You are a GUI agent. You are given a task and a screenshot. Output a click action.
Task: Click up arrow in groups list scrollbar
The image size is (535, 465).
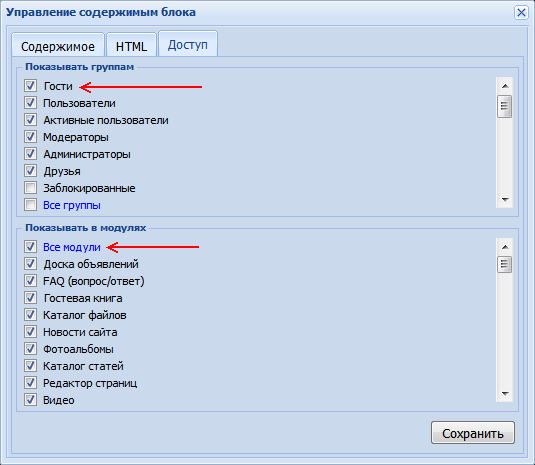coord(505,86)
